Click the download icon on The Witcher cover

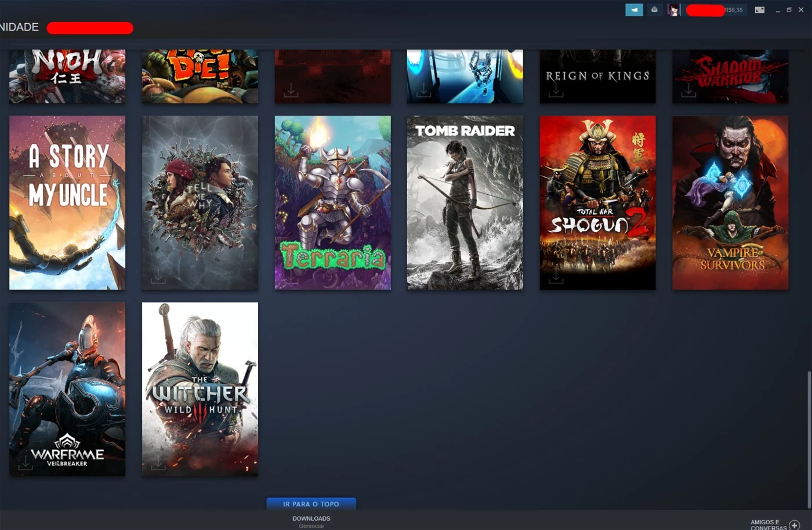click(x=158, y=463)
